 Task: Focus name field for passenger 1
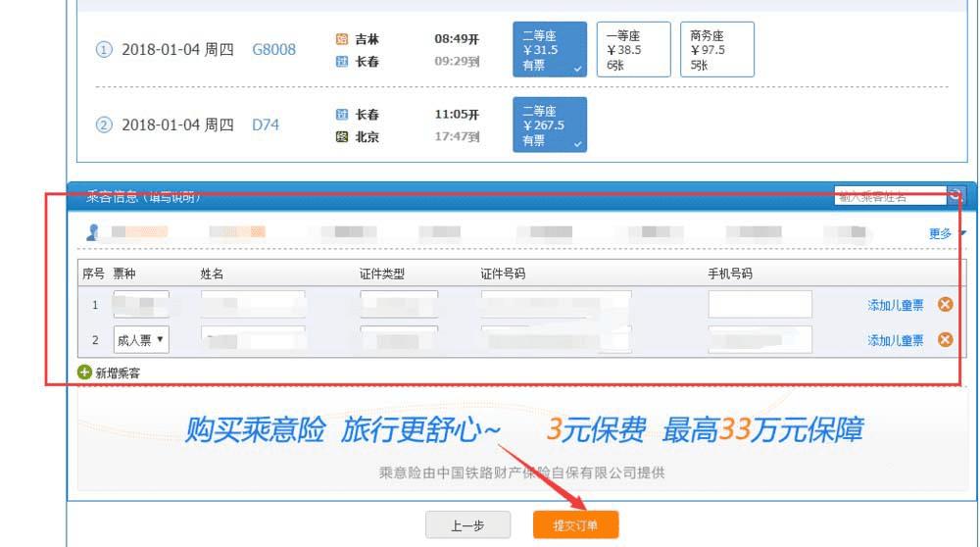pos(253,305)
